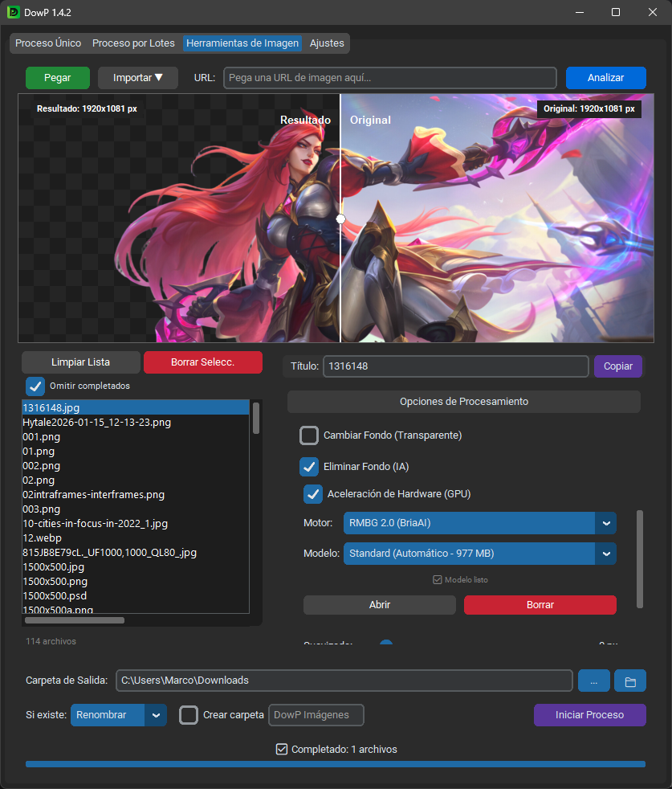Copy the title with Copiar button
The width and height of the screenshot is (672, 789).
[617, 366]
